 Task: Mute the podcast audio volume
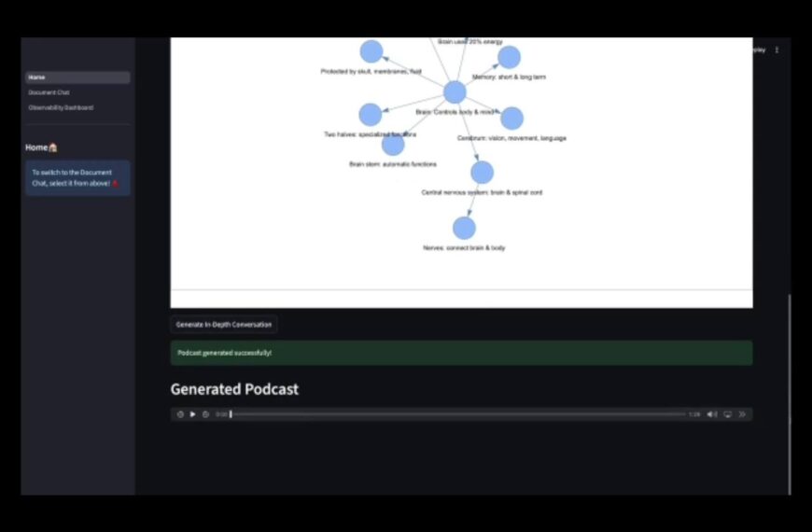click(x=712, y=413)
